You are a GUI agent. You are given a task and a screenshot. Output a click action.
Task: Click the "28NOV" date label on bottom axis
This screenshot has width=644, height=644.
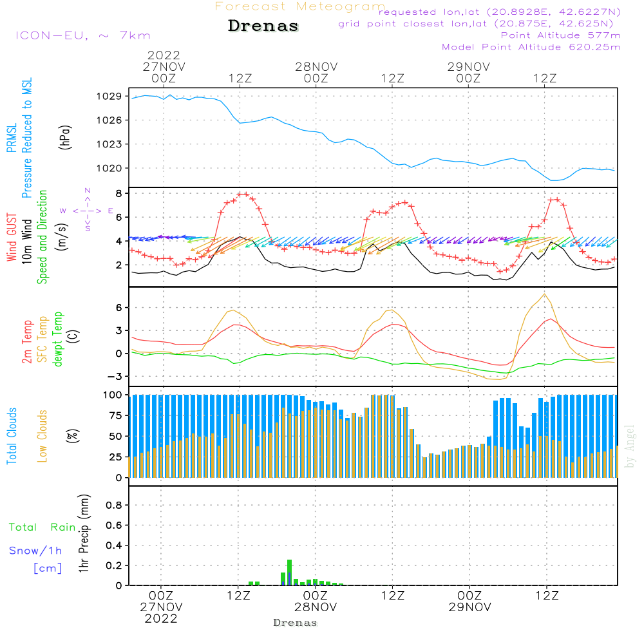pyautogui.click(x=316, y=607)
